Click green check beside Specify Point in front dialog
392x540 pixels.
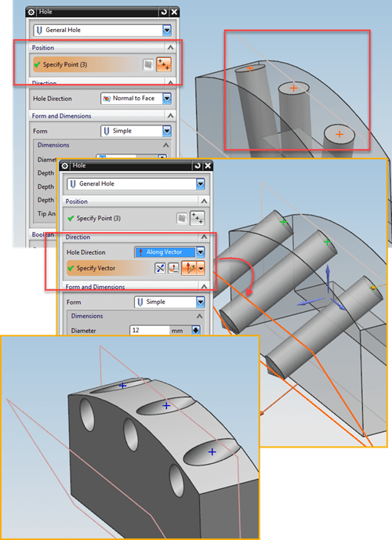tap(71, 219)
